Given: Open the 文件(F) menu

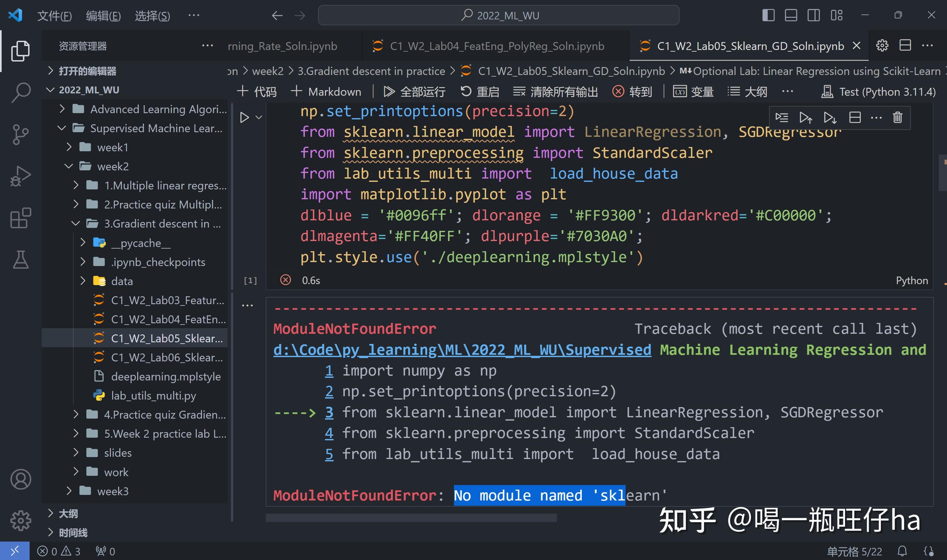Looking at the screenshot, I should pos(54,16).
